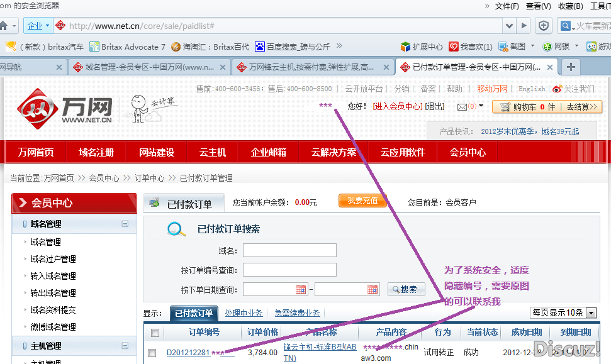This screenshot has width=611, height=364.
Task: Expand the bookmarks overflow chevron
Action: point(339,46)
